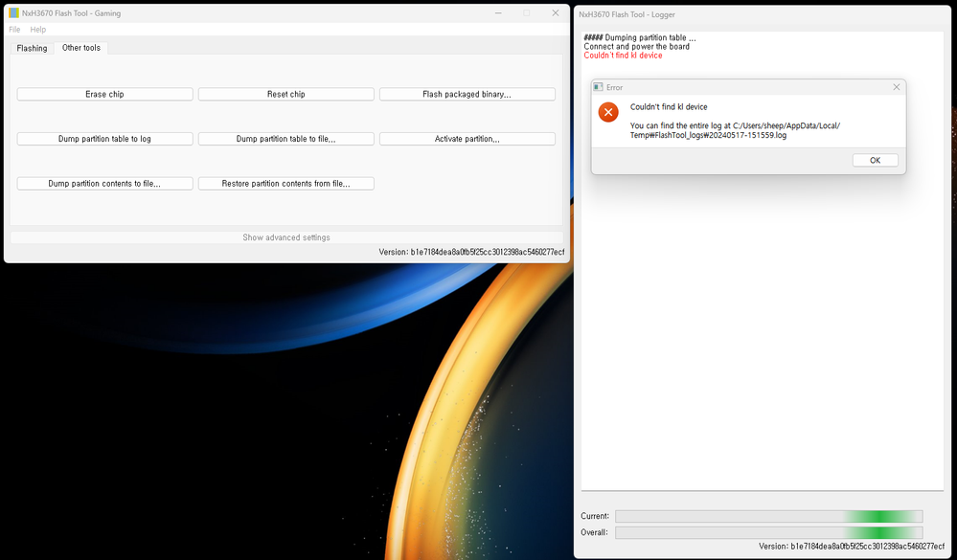Click the Reset chip button
This screenshot has height=560, width=957.
click(x=285, y=93)
